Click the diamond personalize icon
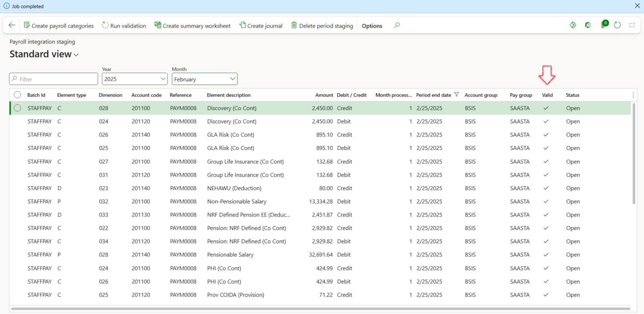This screenshot has height=314, width=644. [x=573, y=25]
